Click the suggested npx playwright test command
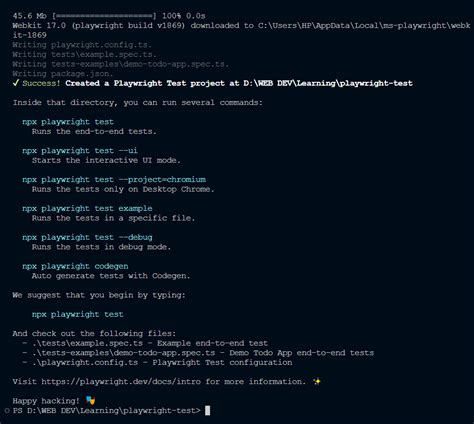Viewport: 474px width, 424px height. [x=78, y=314]
